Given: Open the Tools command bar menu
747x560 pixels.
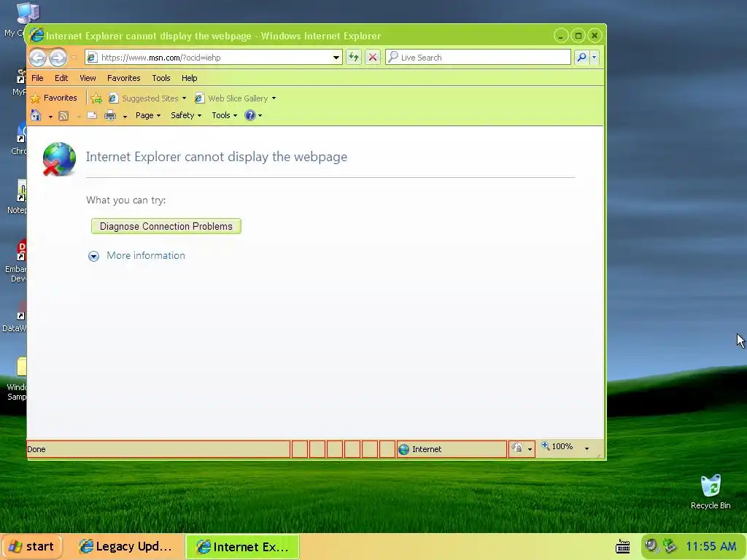Looking at the screenshot, I should [x=224, y=115].
